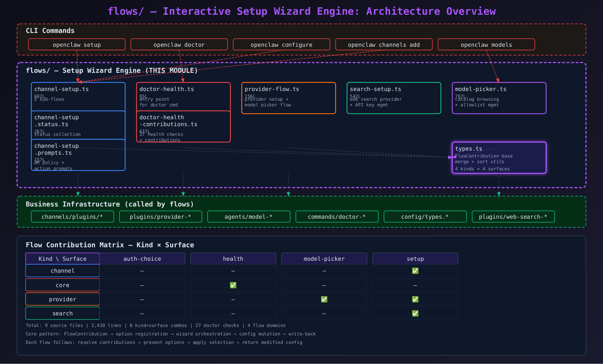Click the openclaw setup command box

tap(77, 45)
